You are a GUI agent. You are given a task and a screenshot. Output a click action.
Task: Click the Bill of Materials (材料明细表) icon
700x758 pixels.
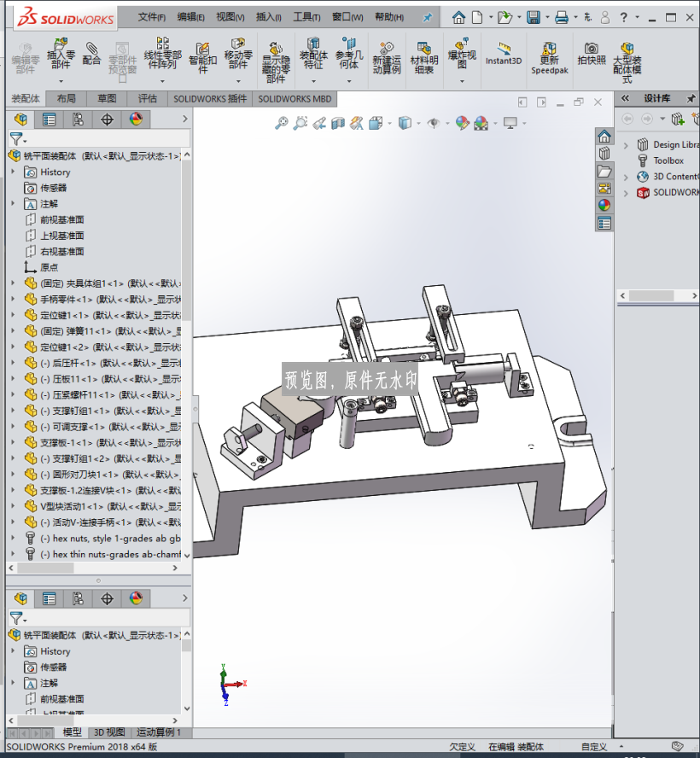(424, 58)
